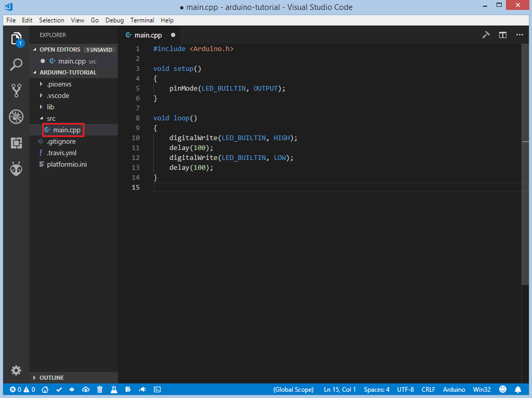Open the Help menu
The width and height of the screenshot is (532, 398).
pos(167,20)
